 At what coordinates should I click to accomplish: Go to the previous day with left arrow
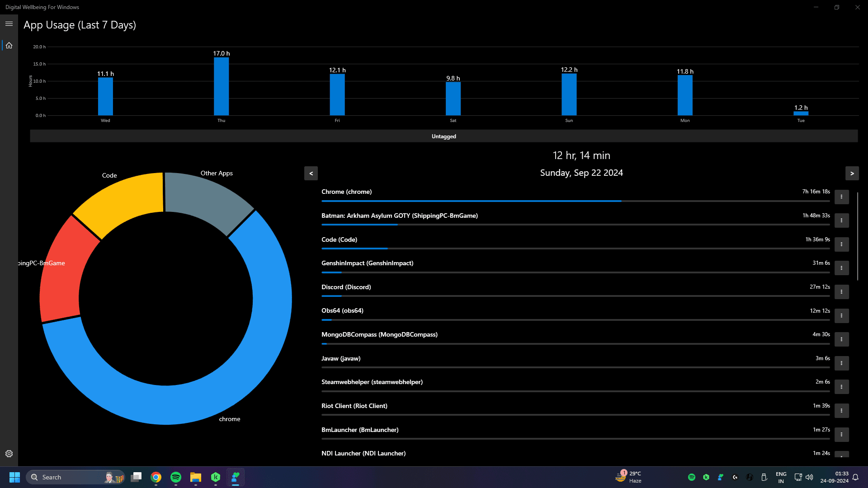click(311, 173)
